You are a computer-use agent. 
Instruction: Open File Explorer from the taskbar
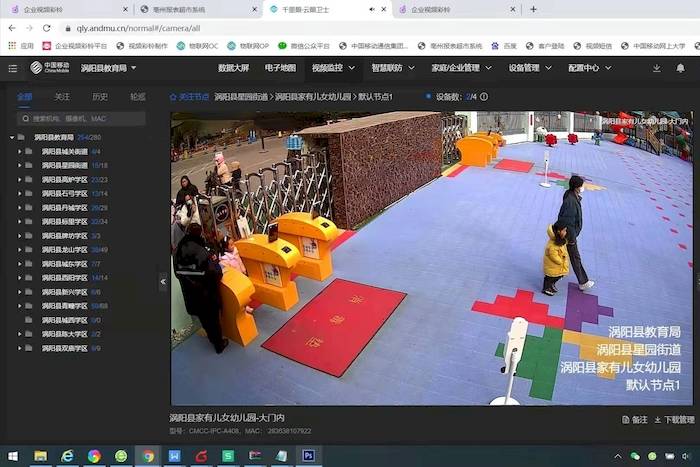tap(41, 456)
